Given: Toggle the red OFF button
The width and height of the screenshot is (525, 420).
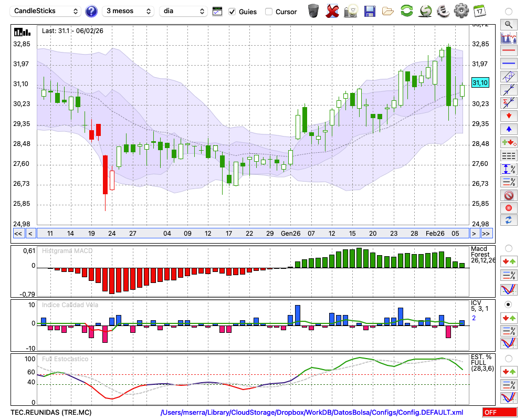Looking at the screenshot, I should [x=500, y=412].
